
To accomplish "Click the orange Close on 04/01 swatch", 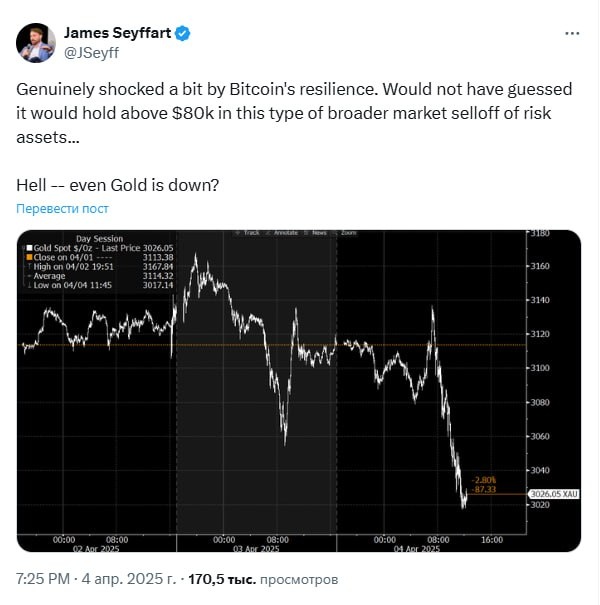I will (x=29, y=257).
